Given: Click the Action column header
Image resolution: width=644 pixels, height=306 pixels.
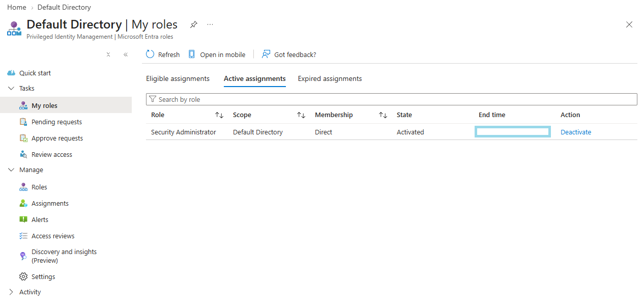Looking at the screenshot, I should point(570,115).
